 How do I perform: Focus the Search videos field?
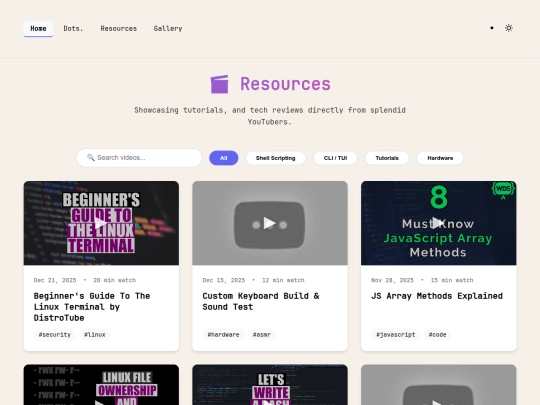(139, 158)
